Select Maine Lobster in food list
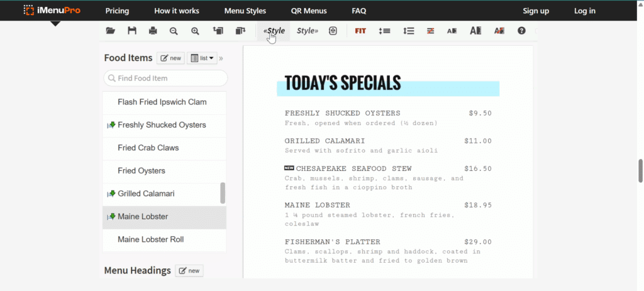Screen dimensions: 644x291 (x=164, y=216)
